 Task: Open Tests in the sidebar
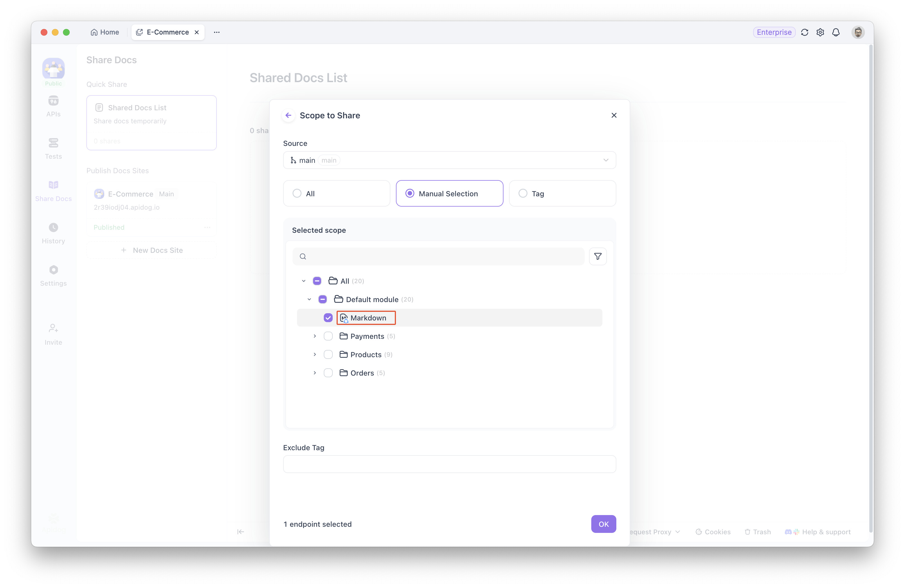pos(53,148)
